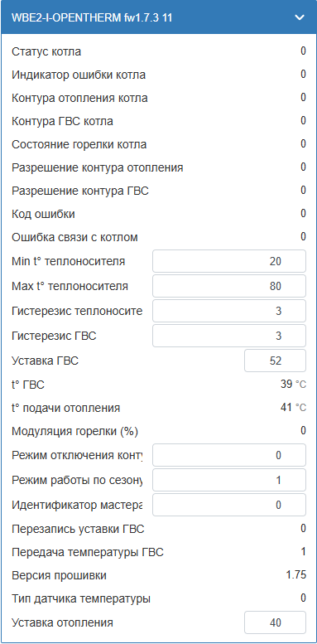Edit the Min t° теплоносителя field
The height and width of the screenshot is (644, 317).
tap(229, 261)
